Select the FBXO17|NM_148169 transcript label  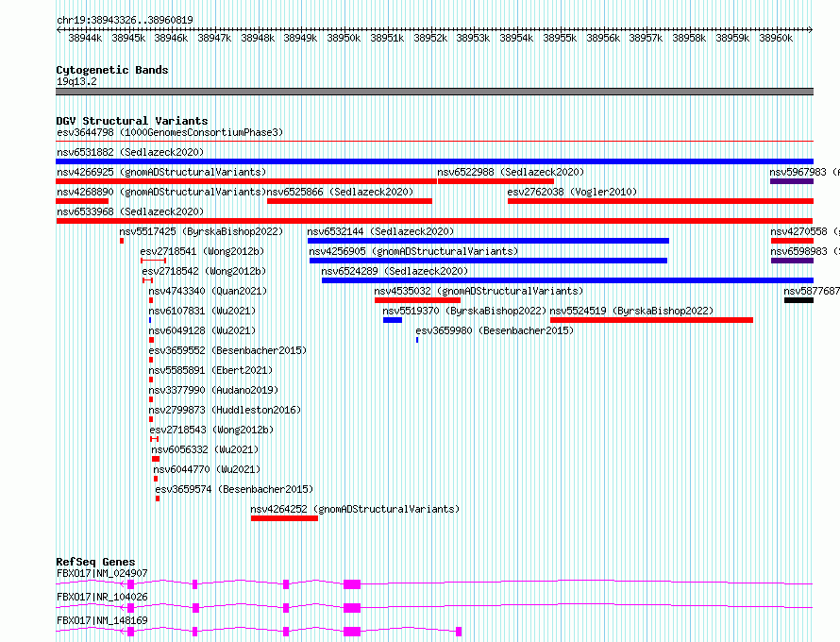pyautogui.click(x=102, y=620)
